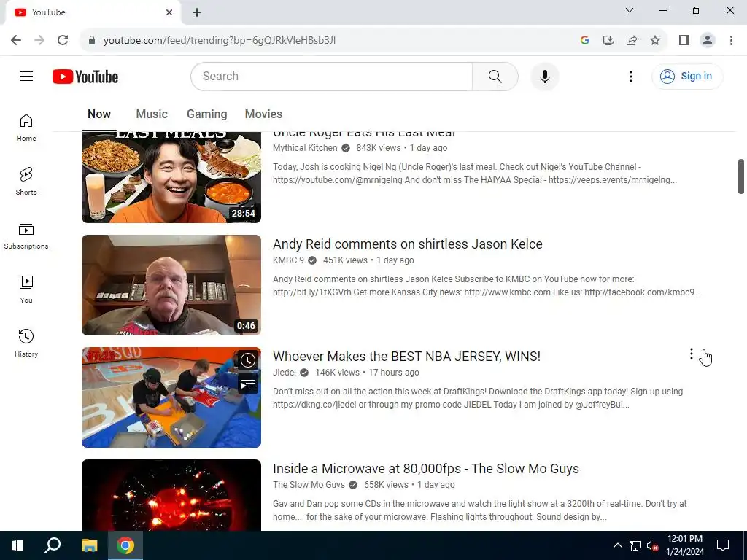747x560 pixels.
Task: Install YouTube app icon in address bar
Action: [608, 41]
